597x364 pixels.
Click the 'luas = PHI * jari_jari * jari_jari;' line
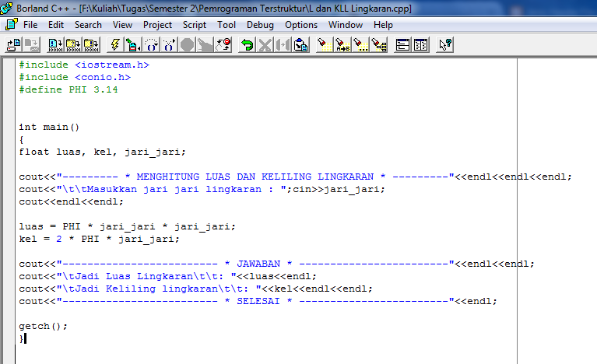(127, 226)
